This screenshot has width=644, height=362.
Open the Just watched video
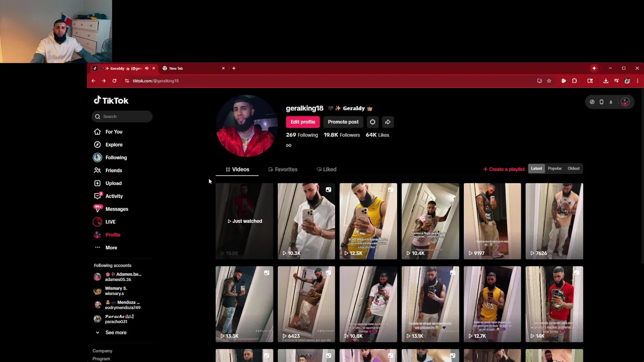pyautogui.click(x=245, y=221)
